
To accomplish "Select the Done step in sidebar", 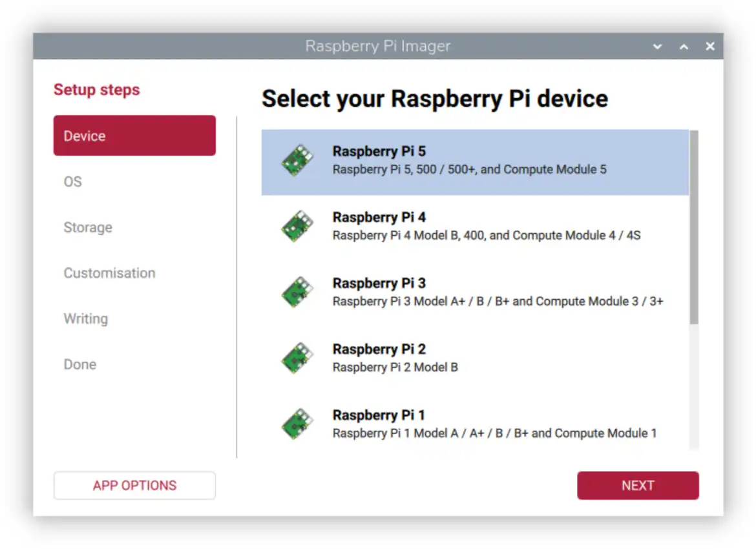I will 79,364.
